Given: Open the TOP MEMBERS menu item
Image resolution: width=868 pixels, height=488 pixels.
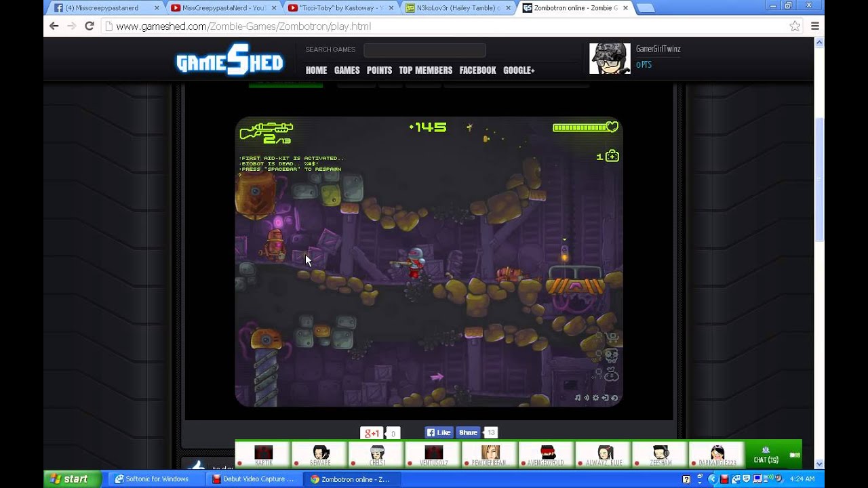Looking at the screenshot, I should pyautogui.click(x=425, y=70).
